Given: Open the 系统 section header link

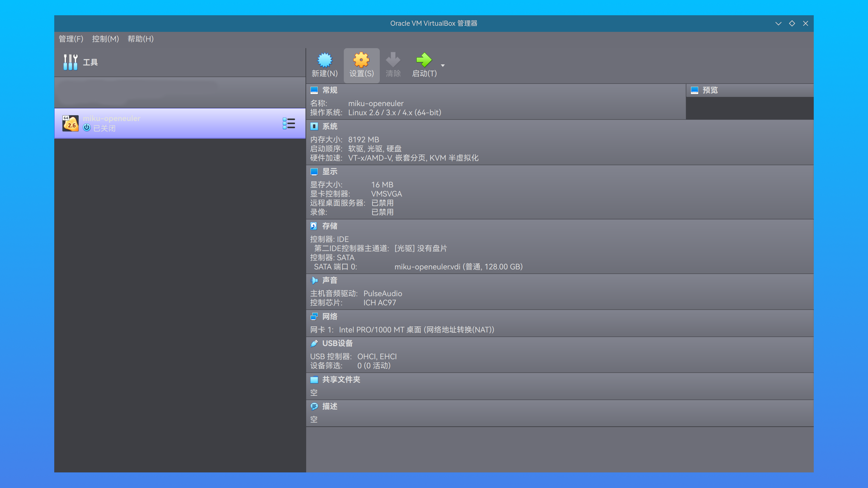Looking at the screenshot, I should pyautogui.click(x=330, y=126).
